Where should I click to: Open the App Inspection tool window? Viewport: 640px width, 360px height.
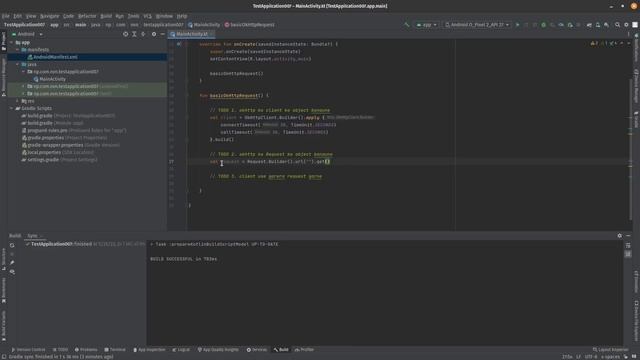[149, 350]
